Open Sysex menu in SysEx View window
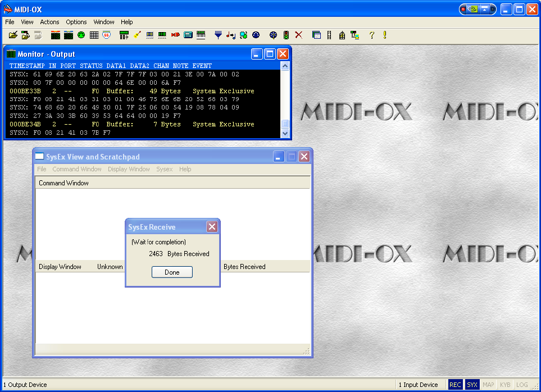 pos(164,169)
